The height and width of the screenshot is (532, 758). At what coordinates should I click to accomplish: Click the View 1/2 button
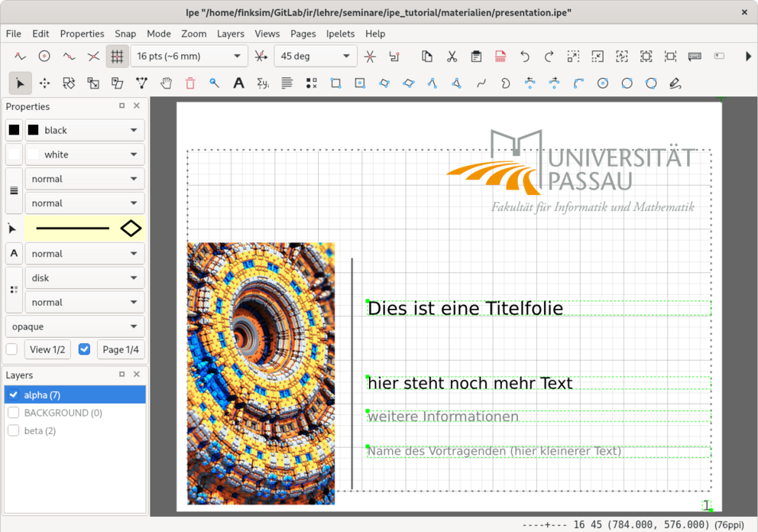[x=47, y=349]
